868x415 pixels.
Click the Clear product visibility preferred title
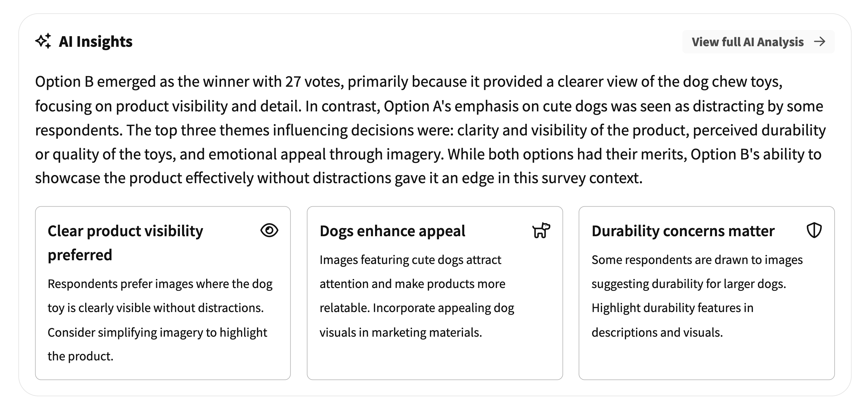pos(125,243)
